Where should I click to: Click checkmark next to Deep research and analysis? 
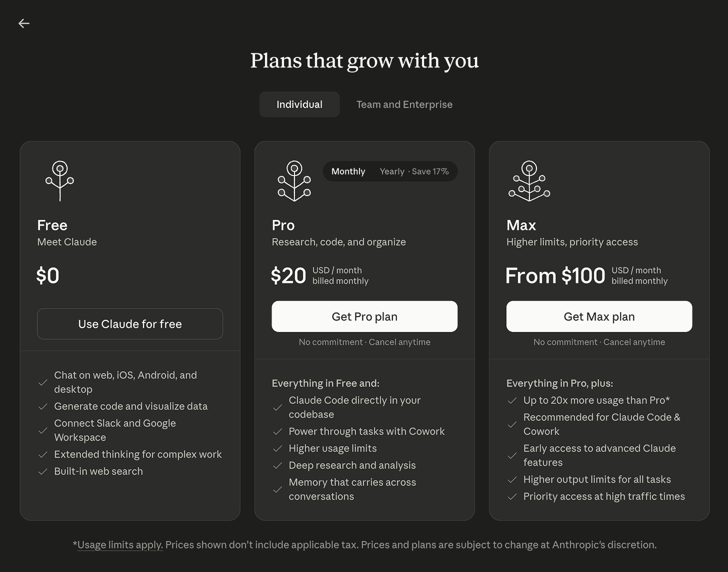click(277, 465)
